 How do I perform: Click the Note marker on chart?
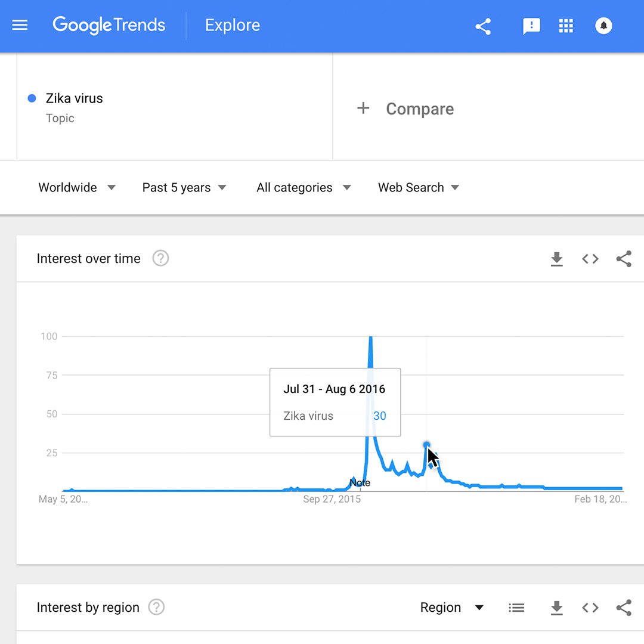tap(360, 483)
